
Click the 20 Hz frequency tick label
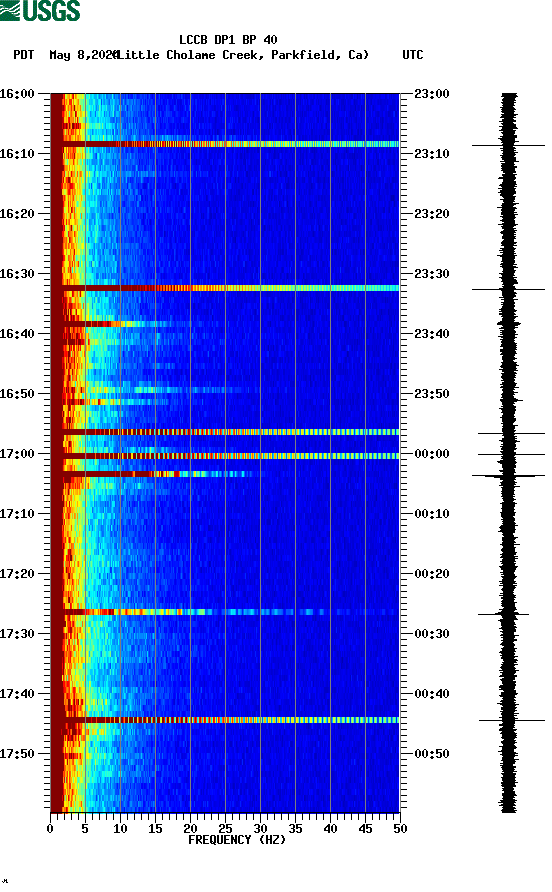190,829
